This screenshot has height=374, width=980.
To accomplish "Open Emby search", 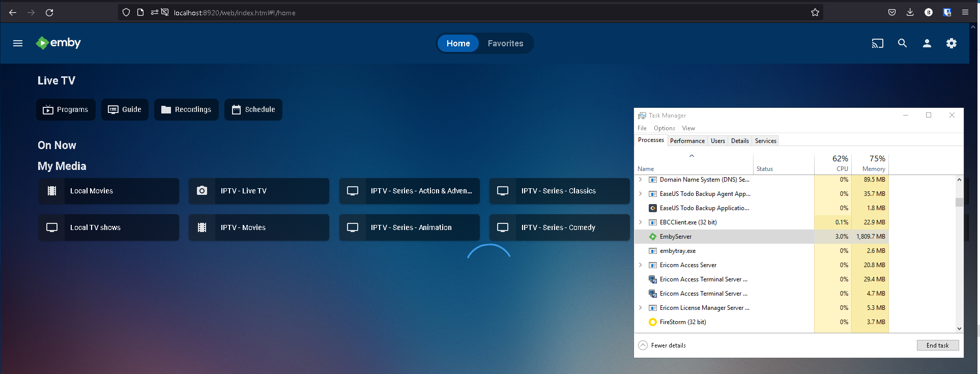I will coord(902,43).
